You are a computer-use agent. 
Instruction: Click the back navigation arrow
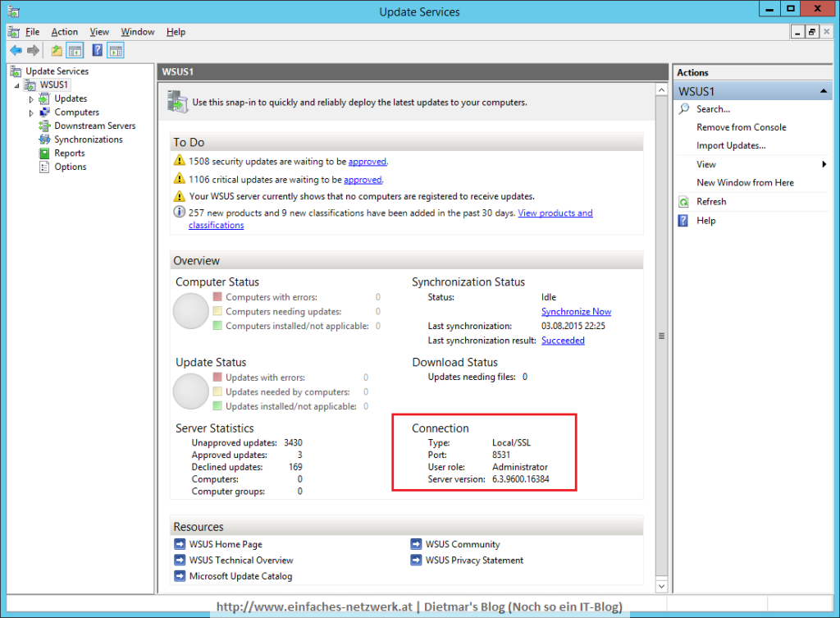[15, 50]
